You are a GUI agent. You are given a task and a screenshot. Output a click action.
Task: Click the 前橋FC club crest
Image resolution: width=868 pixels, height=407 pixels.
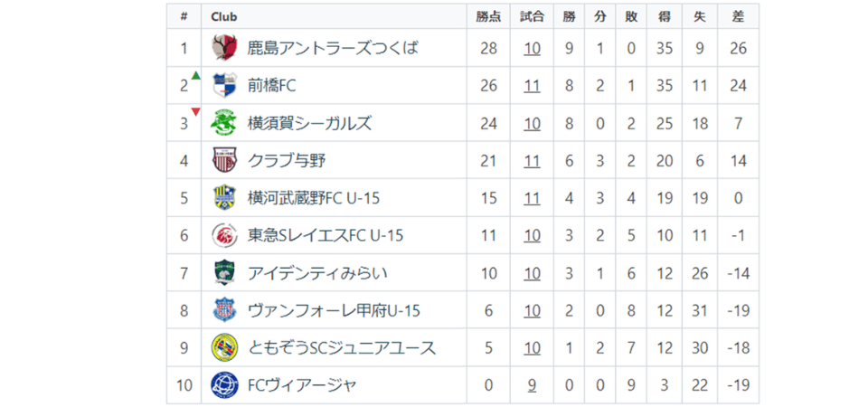[224, 86]
